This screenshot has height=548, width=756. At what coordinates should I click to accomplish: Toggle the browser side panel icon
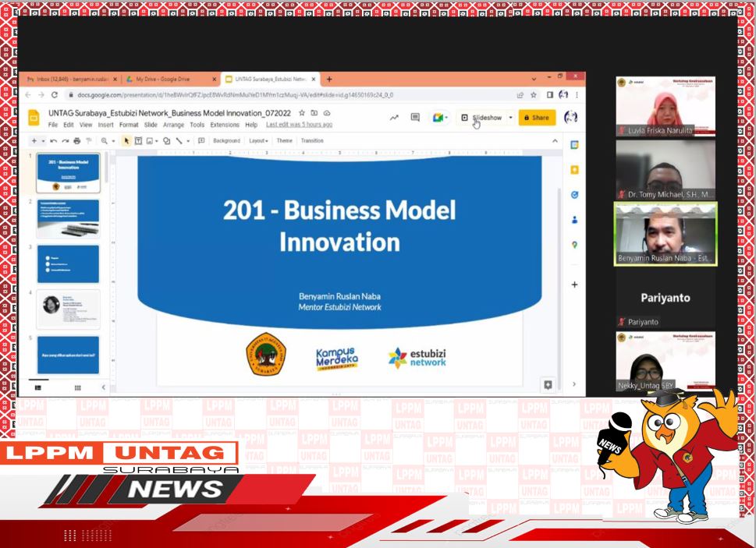tap(550, 95)
